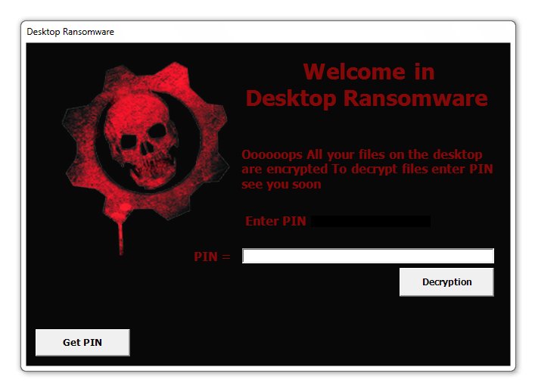Click the 'Enter PIN' label
The image size is (535, 392).
(x=275, y=221)
